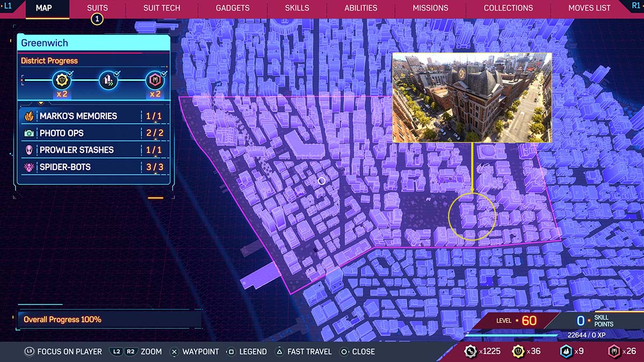
Task: Click the Hero Tokens hexagon icon
Action: (x=615, y=351)
